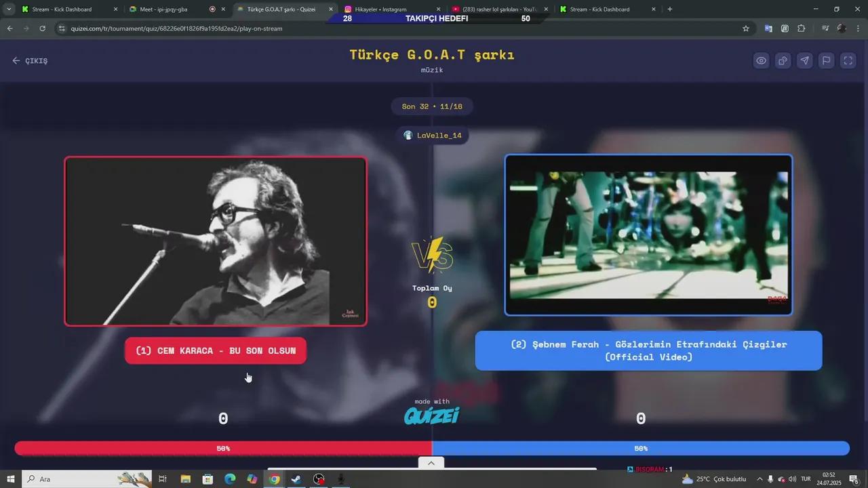Click the send/broadcast paper plane icon
This screenshot has width=868, height=488.
804,60
